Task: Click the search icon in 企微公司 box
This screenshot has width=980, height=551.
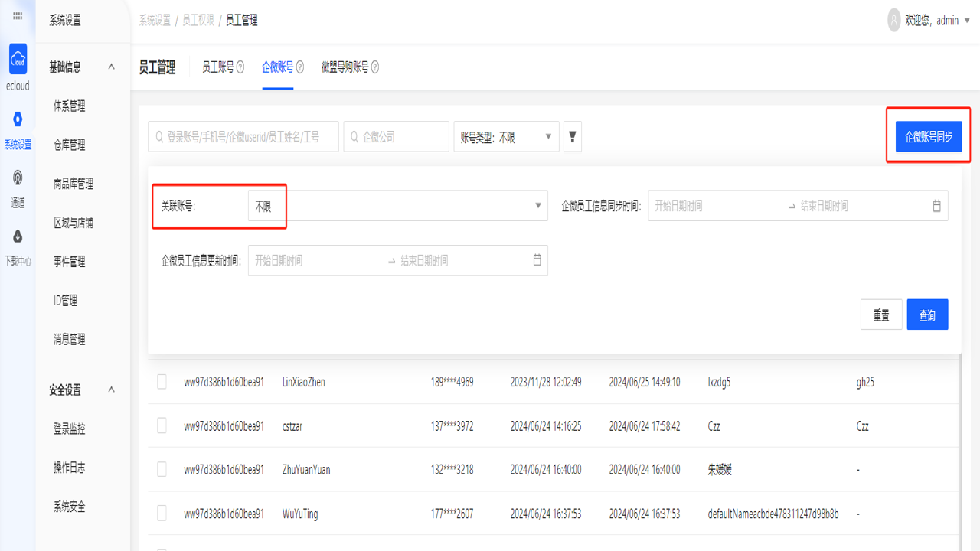Action: (355, 137)
